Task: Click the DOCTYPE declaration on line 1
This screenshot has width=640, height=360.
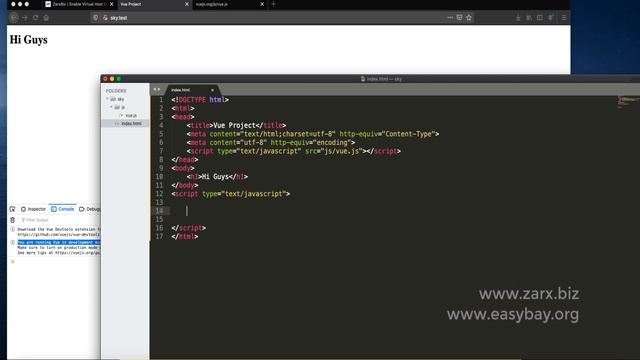Action: 200,100
